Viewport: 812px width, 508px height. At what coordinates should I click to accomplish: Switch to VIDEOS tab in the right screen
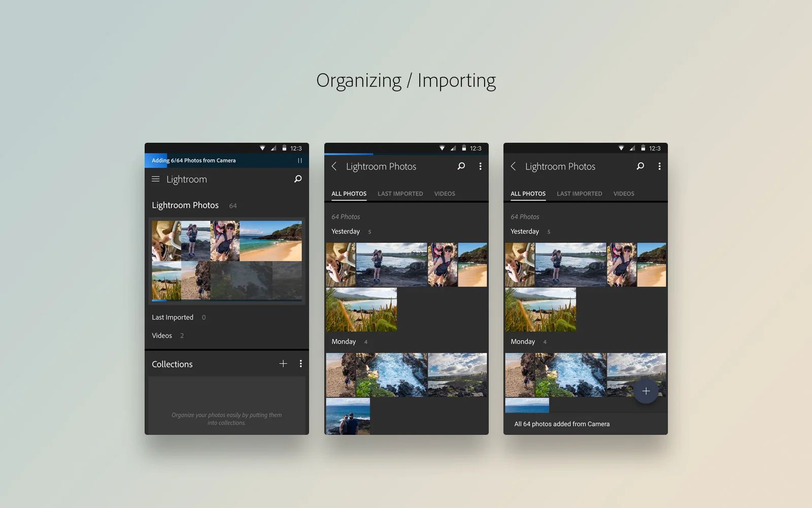pyautogui.click(x=624, y=194)
